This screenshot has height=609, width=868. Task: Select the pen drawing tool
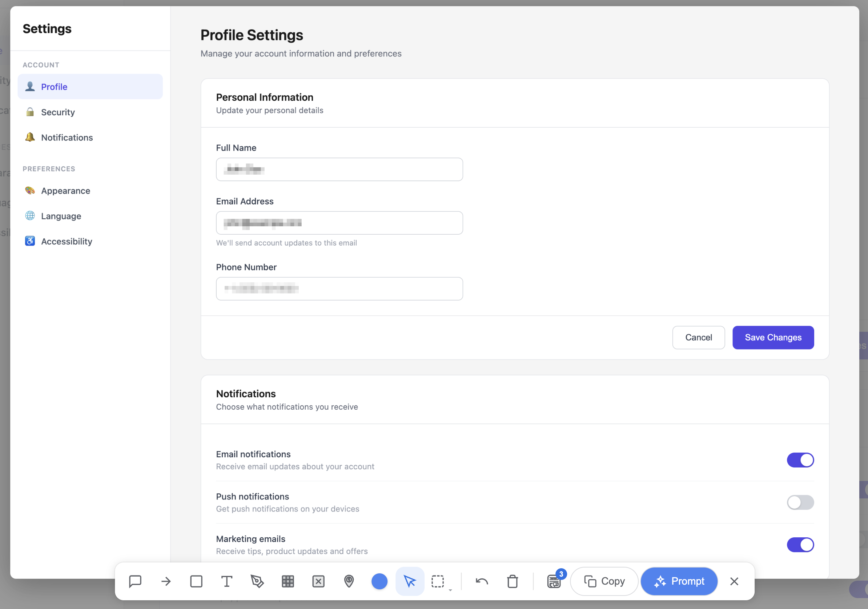[x=257, y=581]
